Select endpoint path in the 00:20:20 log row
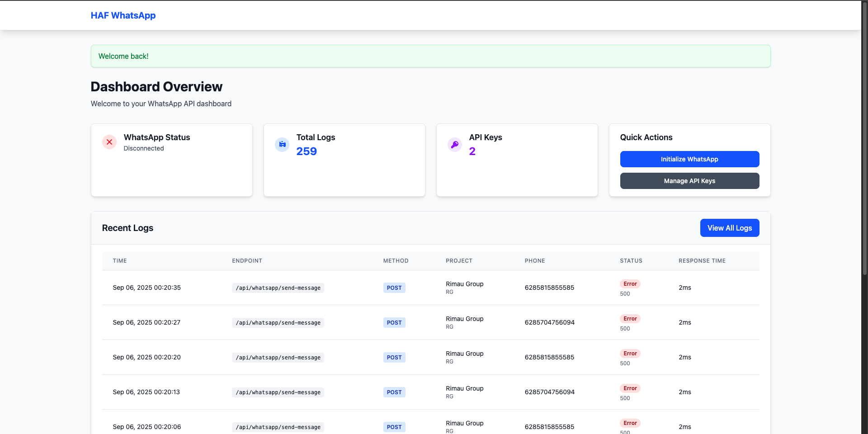This screenshot has height=434, width=868. (x=278, y=358)
